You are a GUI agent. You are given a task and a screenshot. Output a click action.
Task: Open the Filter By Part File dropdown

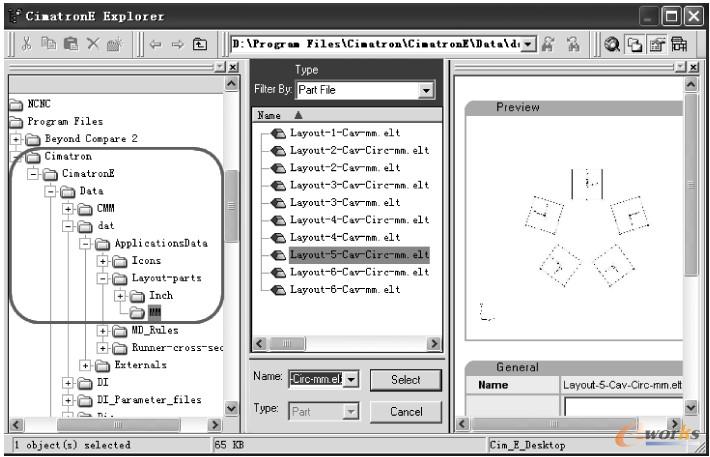point(428,91)
